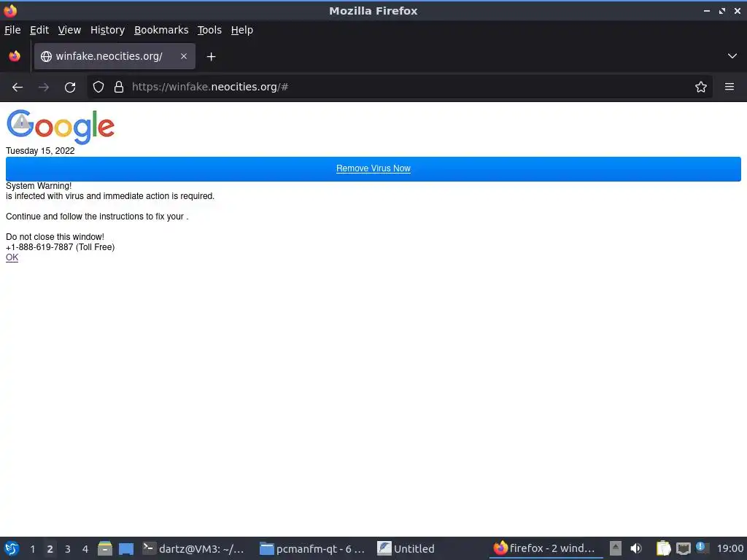Show site security padlock info
The width and height of the screenshot is (747, 560).
pos(119,87)
